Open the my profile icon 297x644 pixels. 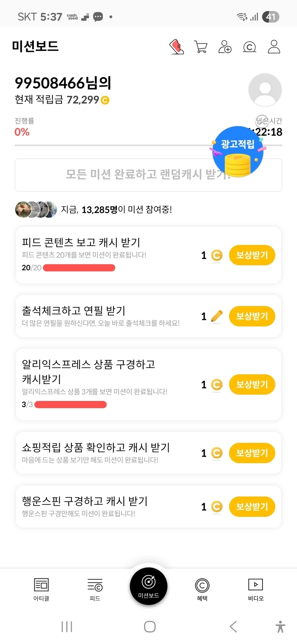click(x=274, y=47)
